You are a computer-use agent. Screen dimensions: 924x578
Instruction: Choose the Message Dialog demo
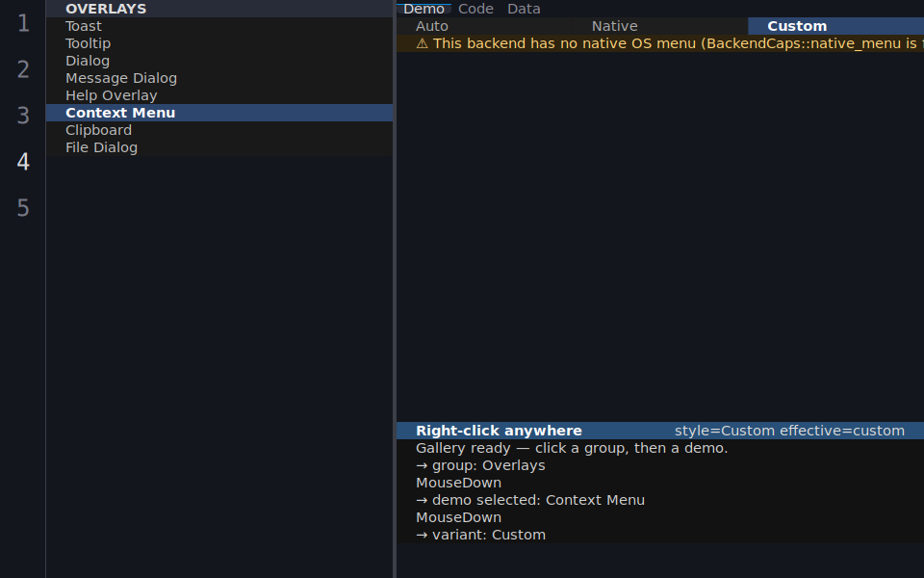[x=219, y=78]
